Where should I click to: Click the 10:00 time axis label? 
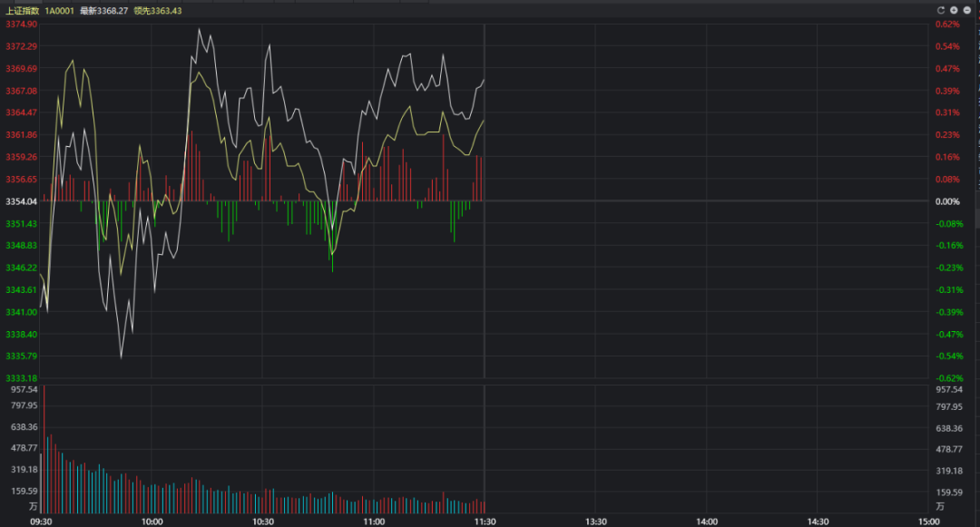click(x=152, y=522)
